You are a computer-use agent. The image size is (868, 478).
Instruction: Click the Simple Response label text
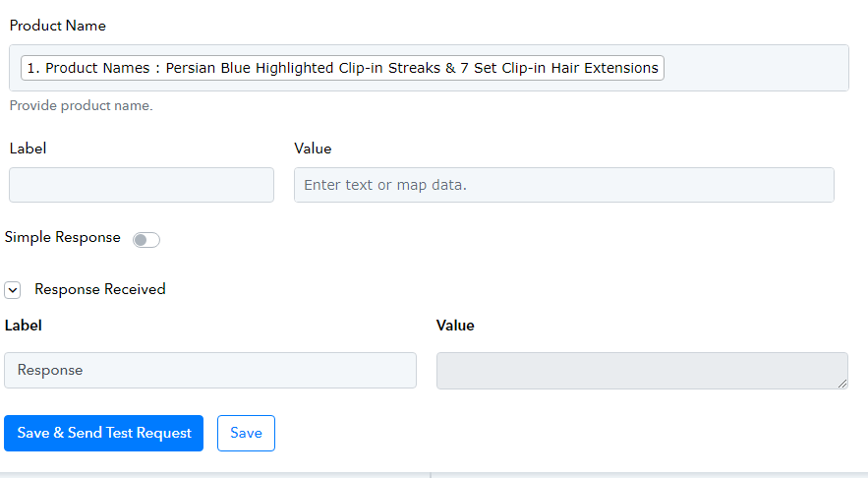(x=63, y=238)
